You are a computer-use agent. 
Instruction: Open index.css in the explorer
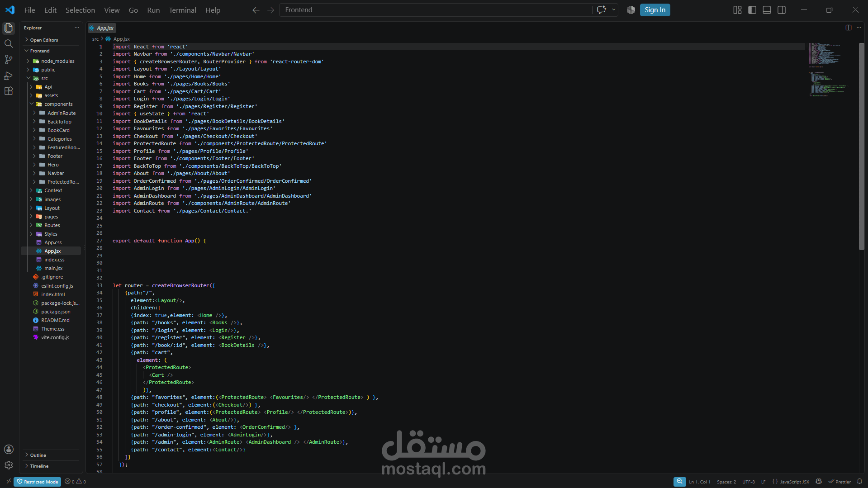point(54,260)
